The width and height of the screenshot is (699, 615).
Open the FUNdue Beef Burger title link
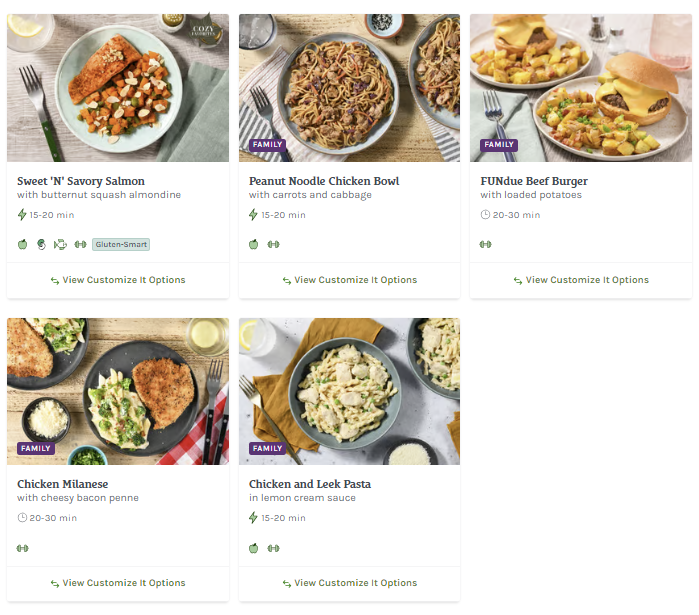(x=534, y=181)
